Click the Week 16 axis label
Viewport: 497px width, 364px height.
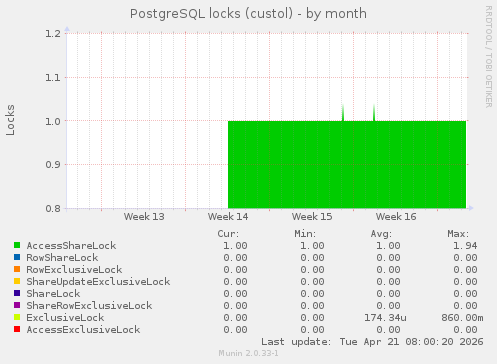[x=396, y=217]
